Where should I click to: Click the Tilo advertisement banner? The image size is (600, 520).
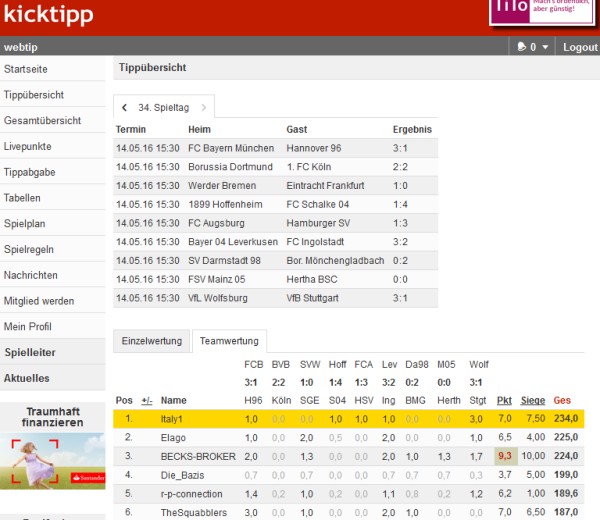[x=542, y=11]
